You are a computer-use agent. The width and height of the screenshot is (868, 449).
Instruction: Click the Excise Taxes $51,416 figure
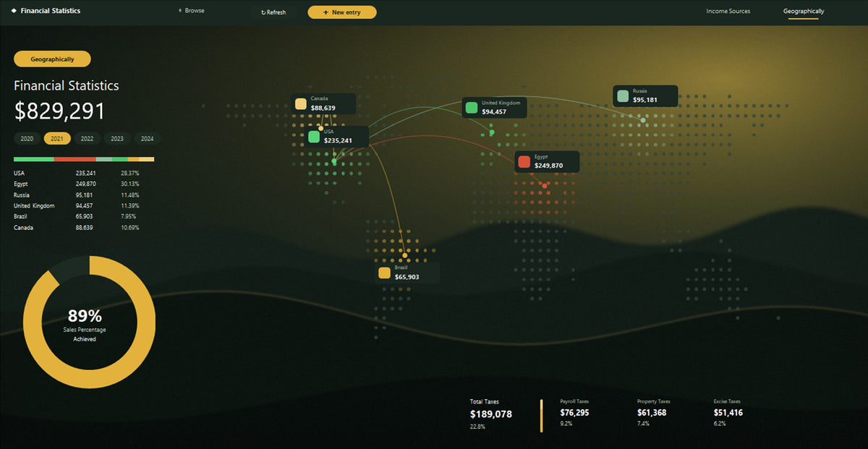point(728,413)
